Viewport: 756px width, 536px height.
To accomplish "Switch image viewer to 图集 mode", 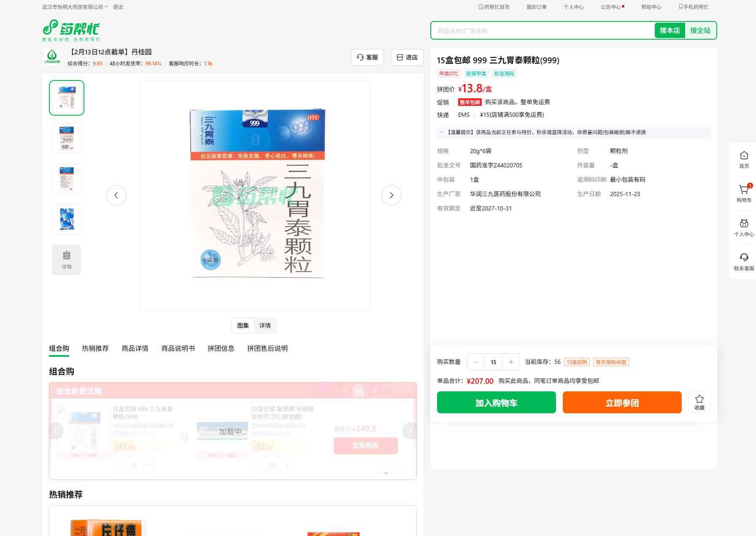I will (x=243, y=326).
